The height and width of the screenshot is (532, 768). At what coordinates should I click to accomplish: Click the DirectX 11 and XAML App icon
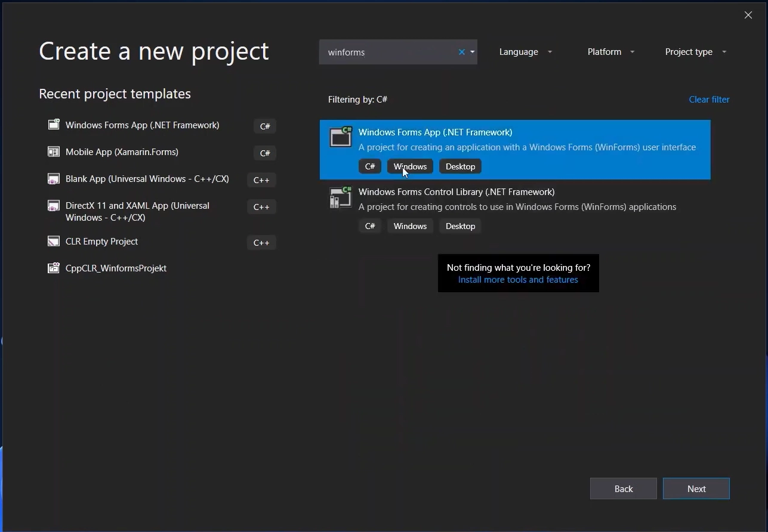pos(54,206)
